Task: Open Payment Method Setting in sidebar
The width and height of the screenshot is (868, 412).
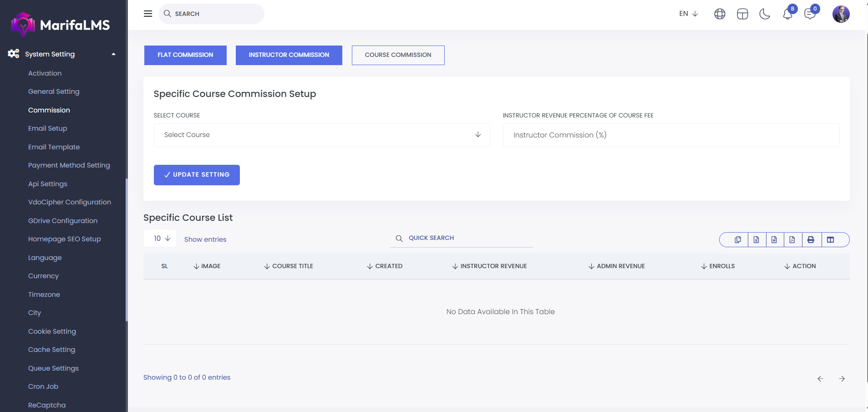Action: (69, 165)
